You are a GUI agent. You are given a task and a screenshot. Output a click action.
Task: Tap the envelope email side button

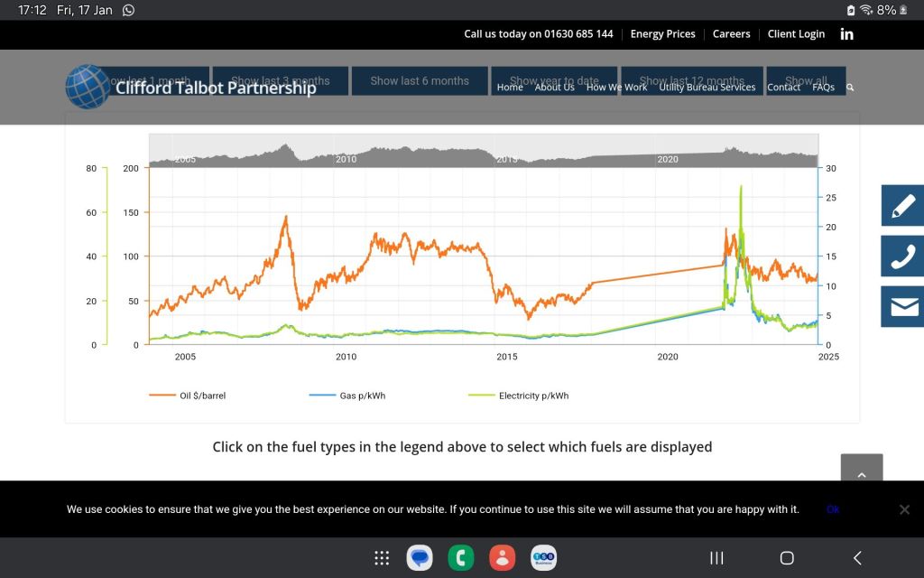click(x=902, y=307)
